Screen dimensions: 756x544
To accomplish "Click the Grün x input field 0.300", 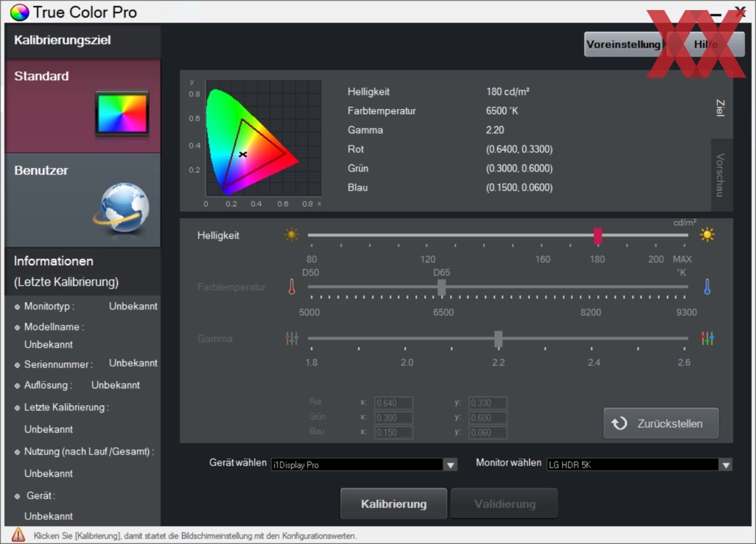I will click(x=394, y=418).
